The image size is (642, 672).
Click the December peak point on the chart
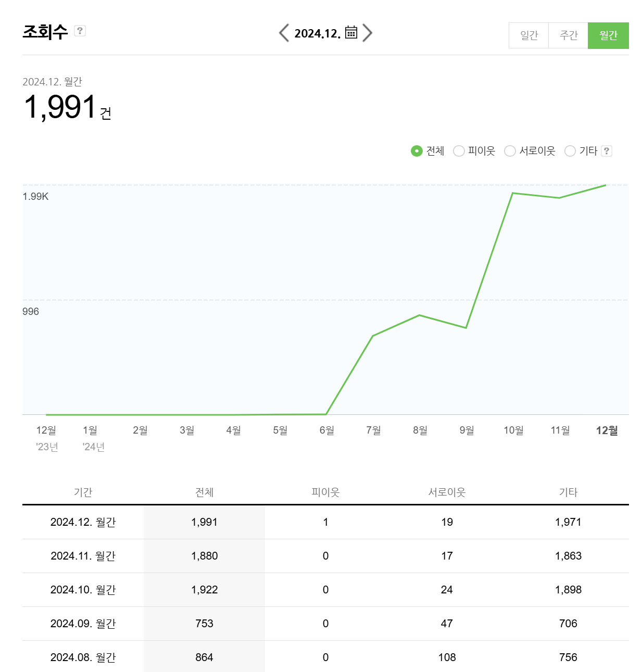[x=606, y=186]
